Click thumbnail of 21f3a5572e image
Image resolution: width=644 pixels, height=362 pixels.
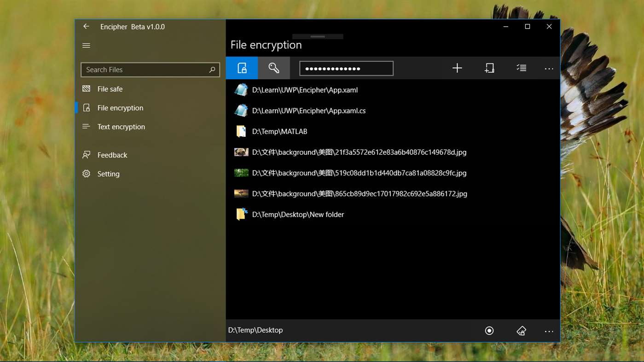(241, 152)
